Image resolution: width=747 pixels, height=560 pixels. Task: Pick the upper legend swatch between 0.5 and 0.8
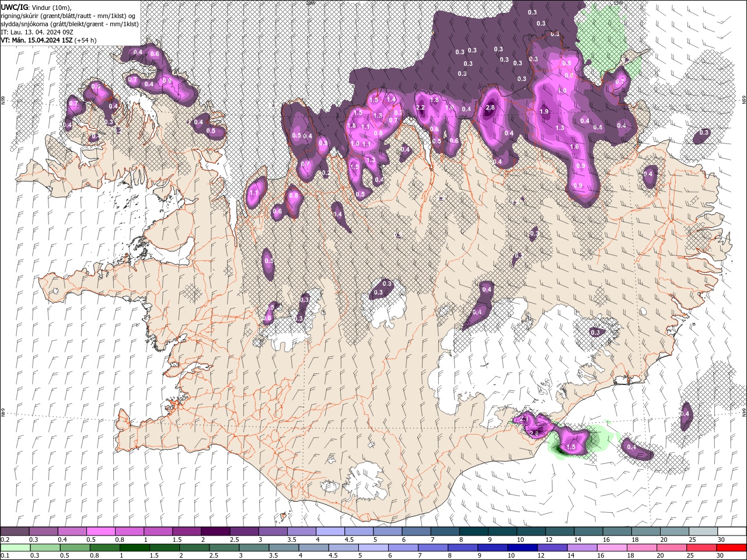click(x=101, y=531)
